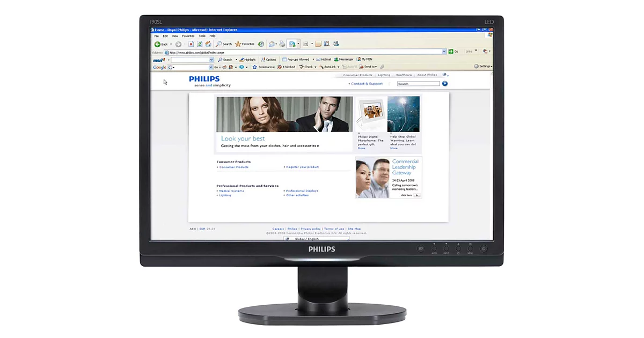Image resolution: width=644 pixels, height=338 pixels.
Task: Click the green Refresh page icon
Action: [x=200, y=44]
